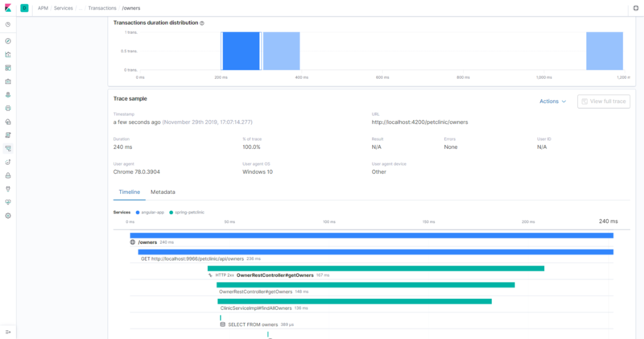
Task: Open the help icon in top-right header
Action: pyautogui.click(x=636, y=8)
